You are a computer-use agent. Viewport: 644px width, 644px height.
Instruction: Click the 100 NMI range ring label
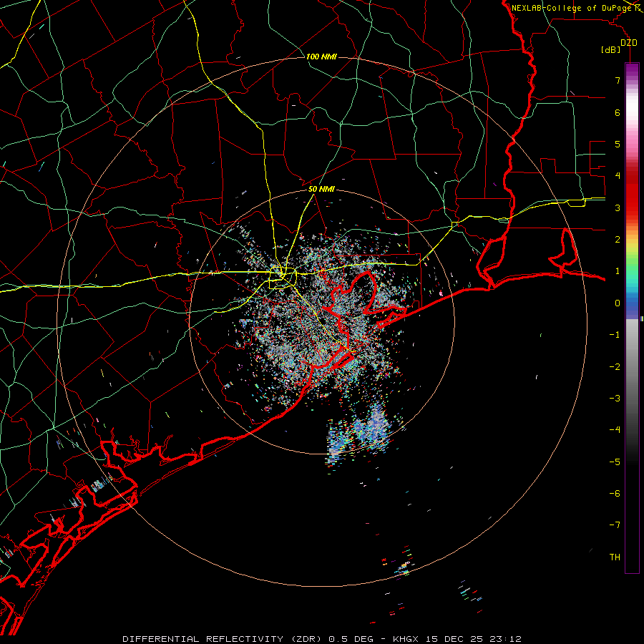(x=321, y=57)
